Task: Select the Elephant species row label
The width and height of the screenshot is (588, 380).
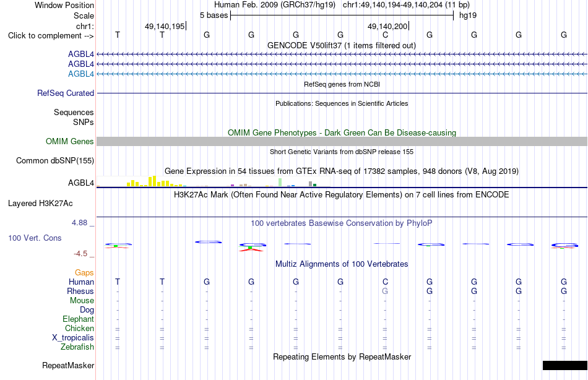Action: point(78,319)
